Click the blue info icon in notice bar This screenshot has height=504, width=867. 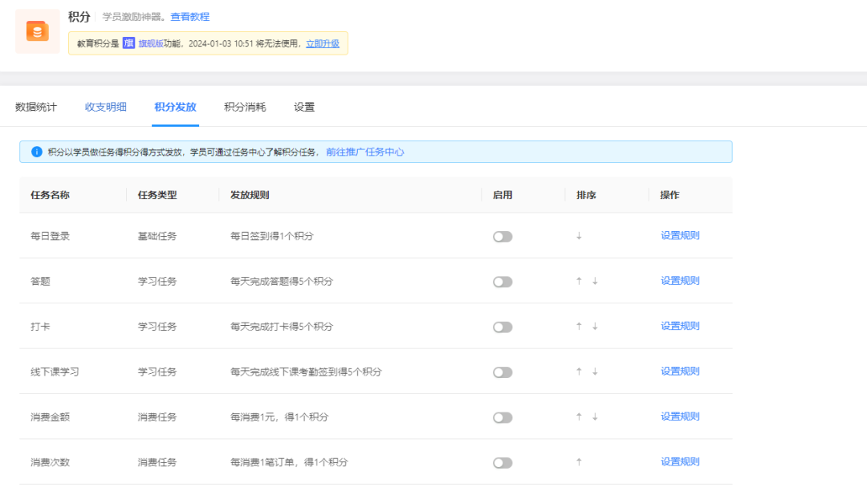[36, 152]
